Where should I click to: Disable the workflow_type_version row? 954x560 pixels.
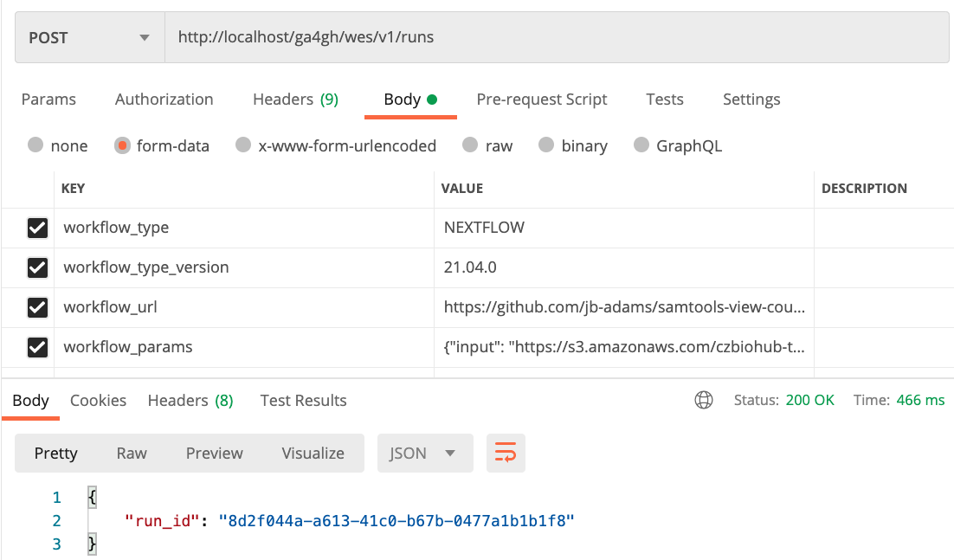(x=35, y=267)
